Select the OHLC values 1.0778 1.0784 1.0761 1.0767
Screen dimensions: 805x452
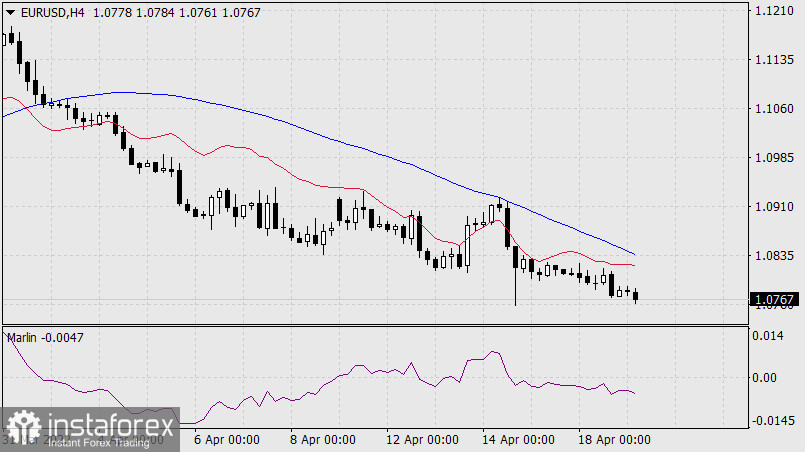point(177,13)
